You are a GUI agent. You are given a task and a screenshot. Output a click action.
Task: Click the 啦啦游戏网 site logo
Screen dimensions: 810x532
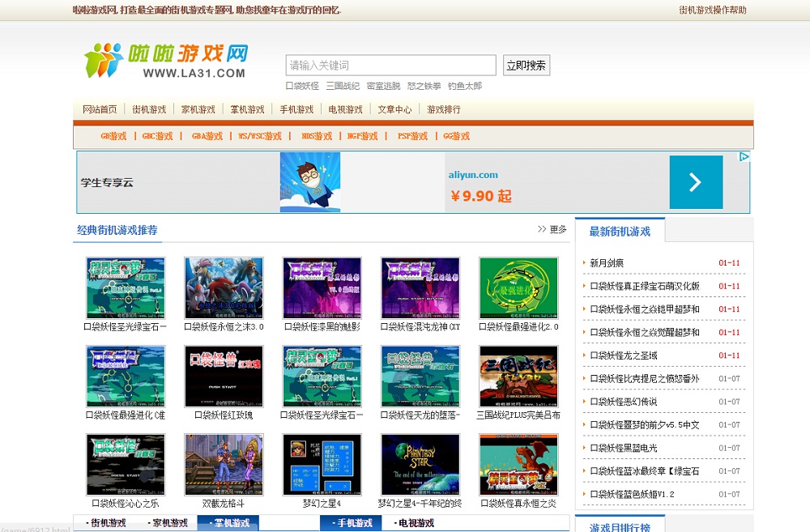166,61
